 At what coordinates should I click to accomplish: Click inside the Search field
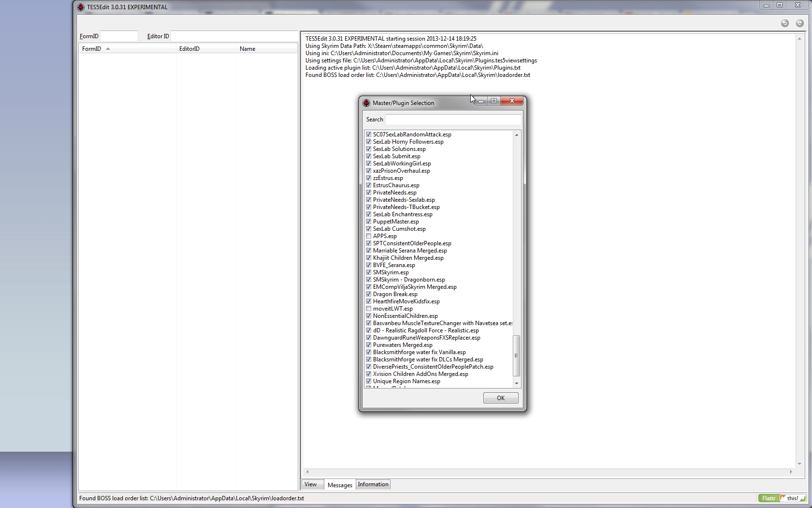click(452, 120)
